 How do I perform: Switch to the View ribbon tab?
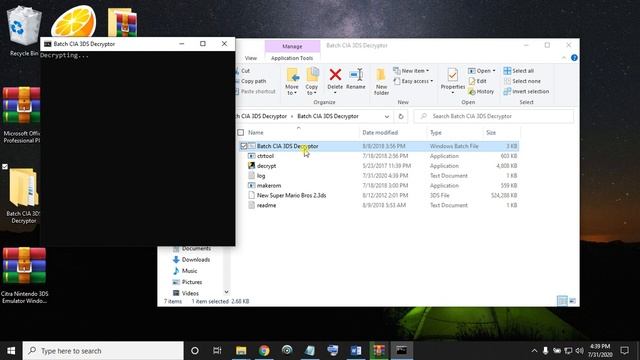(251, 58)
